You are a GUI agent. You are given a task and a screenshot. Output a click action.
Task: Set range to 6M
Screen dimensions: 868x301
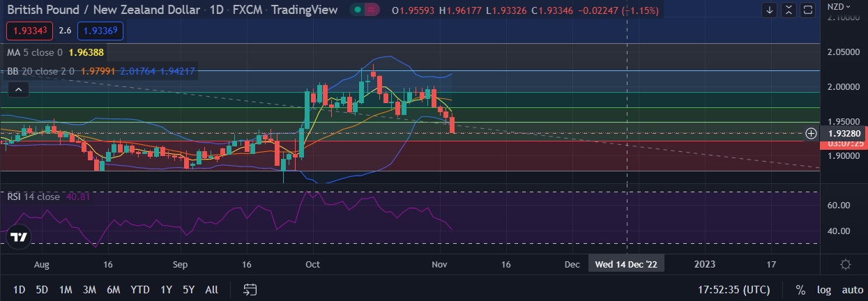114,290
